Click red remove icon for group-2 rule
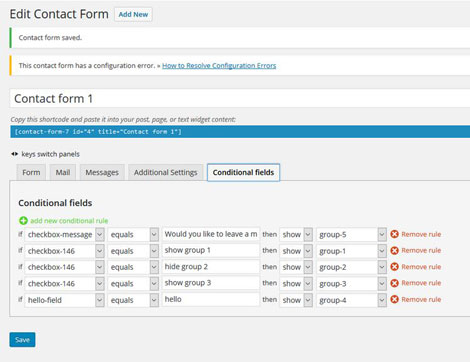The height and width of the screenshot is (362, 470). pos(395,267)
